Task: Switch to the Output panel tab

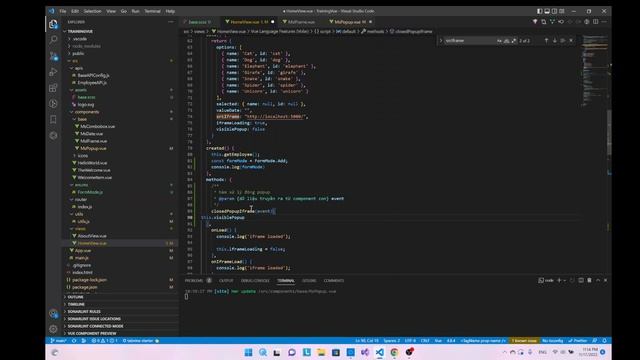Action: (226, 281)
